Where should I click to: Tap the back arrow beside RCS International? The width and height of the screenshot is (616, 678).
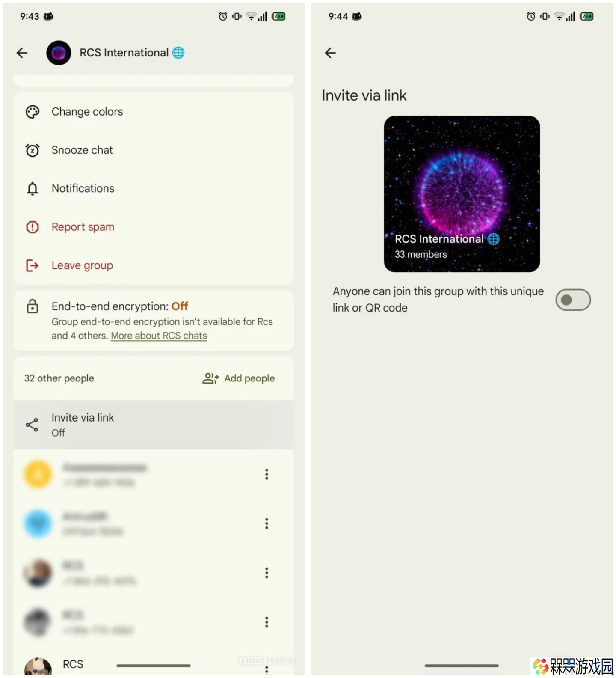[x=22, y=53]
